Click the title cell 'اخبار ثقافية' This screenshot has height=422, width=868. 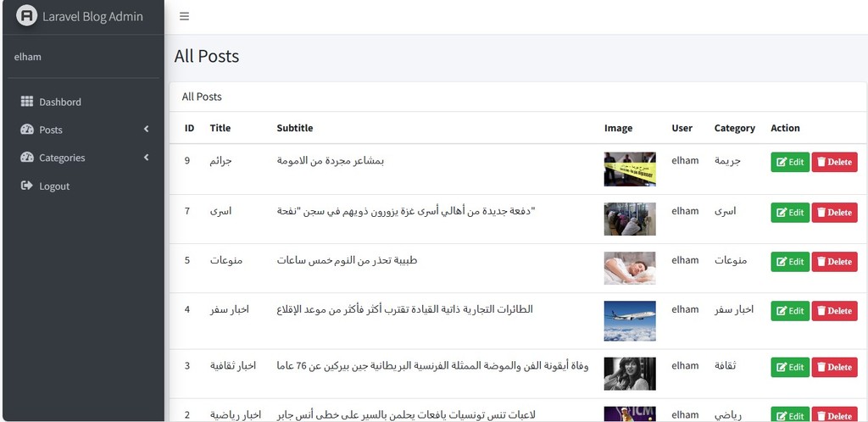pos(233,366)
